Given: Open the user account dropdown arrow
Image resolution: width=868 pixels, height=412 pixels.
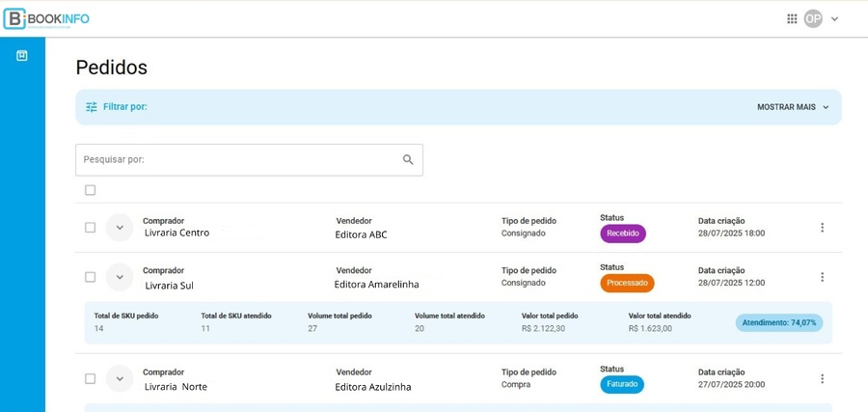Looking at the screenshot, I should pyautogui.click(x=834, y=18).
